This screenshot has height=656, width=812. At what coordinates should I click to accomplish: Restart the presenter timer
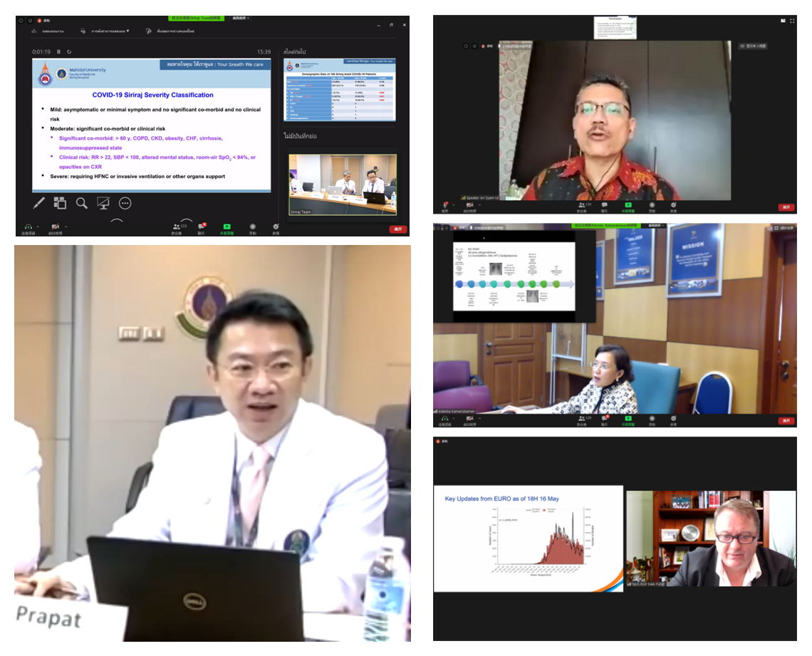pos(69,52)
